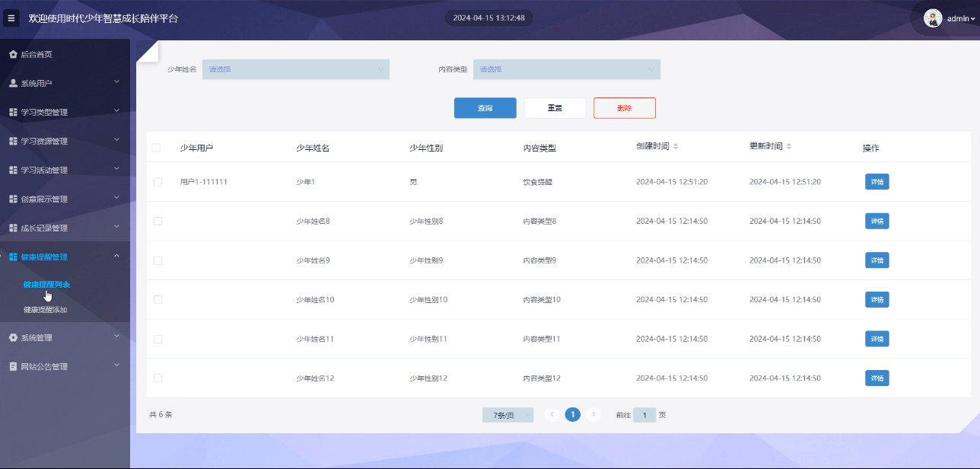Expand the 网站公告管理 menu chevron
Image resolution: width=980 pixels, height=469 pixels.
point(116,364)
